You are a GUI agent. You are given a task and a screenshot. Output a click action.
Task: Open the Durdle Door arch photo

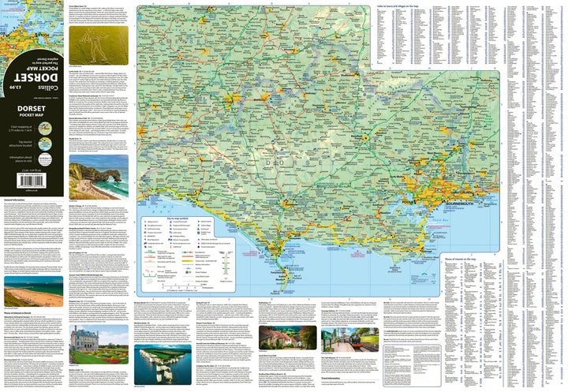99,177
